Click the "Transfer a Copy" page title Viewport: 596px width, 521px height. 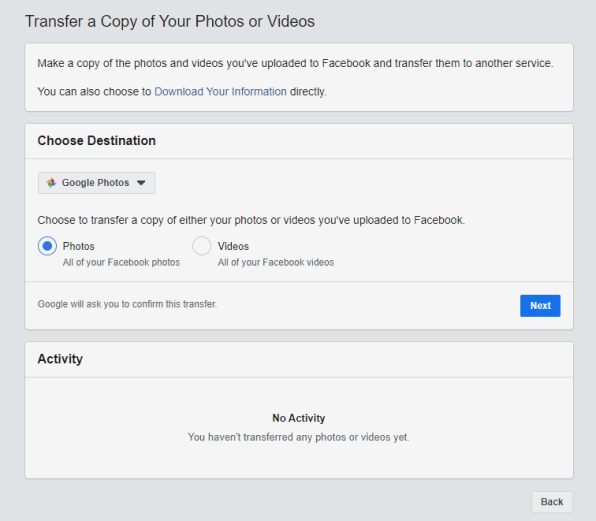pyautogui.click(x=170, y=21)
